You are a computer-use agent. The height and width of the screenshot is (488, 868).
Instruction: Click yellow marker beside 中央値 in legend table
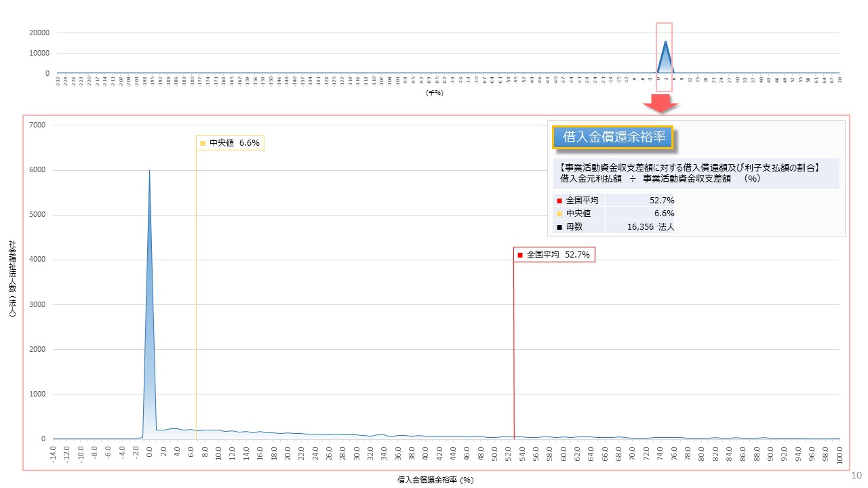point(558,213)
